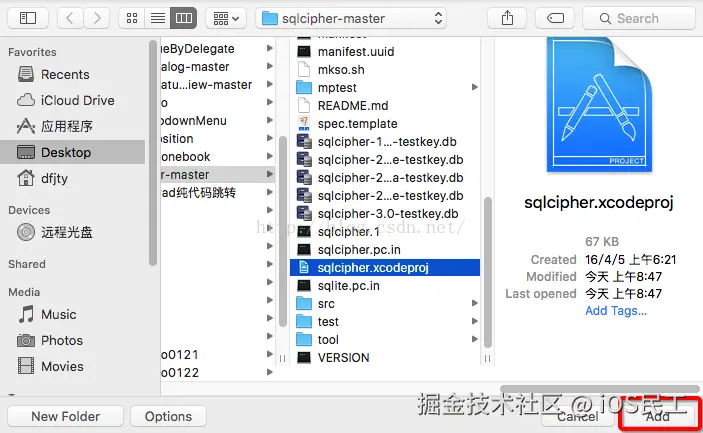Select the mkso.sh file

385,69
